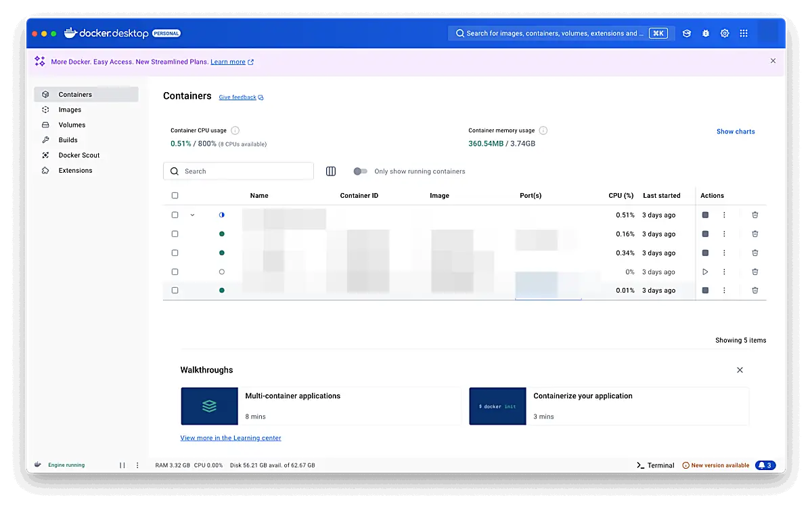Click the Give feedback link

[x=241, y=98]
